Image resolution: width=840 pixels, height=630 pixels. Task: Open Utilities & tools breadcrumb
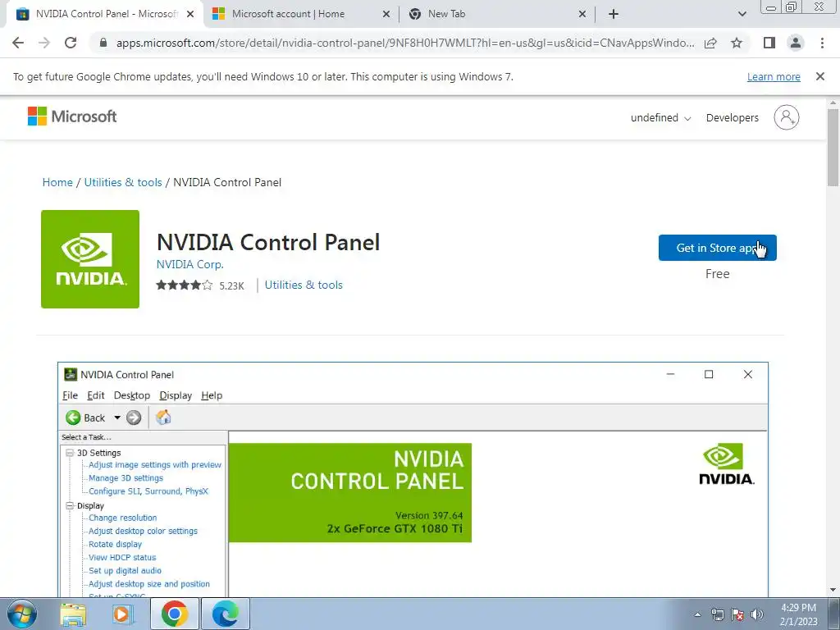123,182
